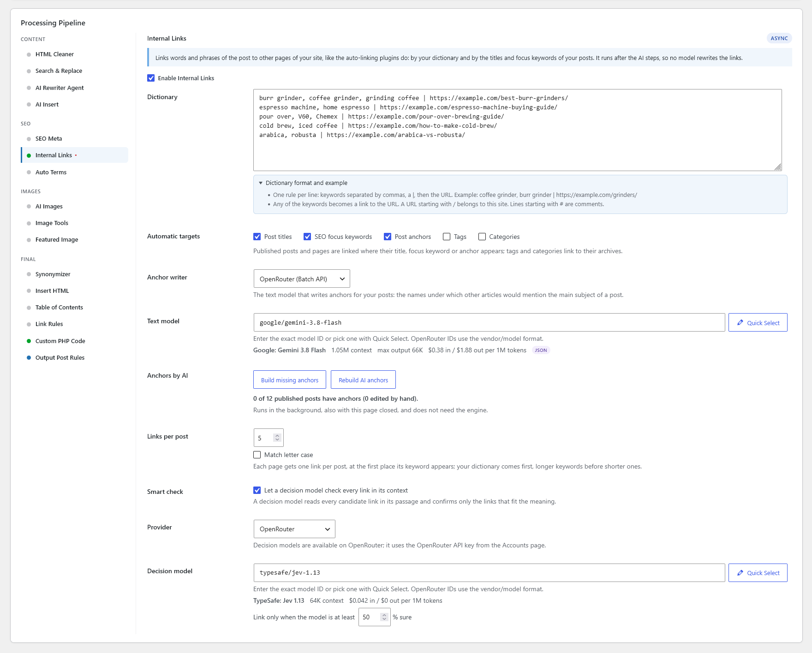Screen dimensions: 812x653
Task: Open AI Images step
Action: click(49, 207)
